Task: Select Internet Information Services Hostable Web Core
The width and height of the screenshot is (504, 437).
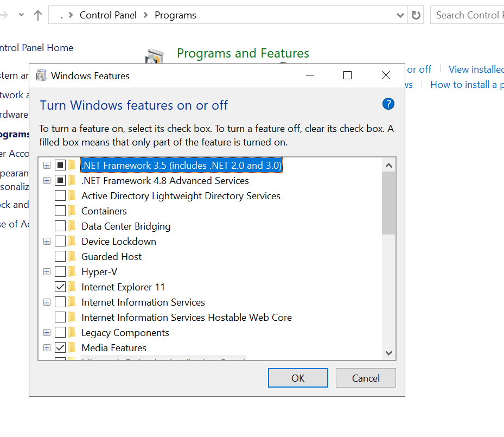Action: pos(187,318)
